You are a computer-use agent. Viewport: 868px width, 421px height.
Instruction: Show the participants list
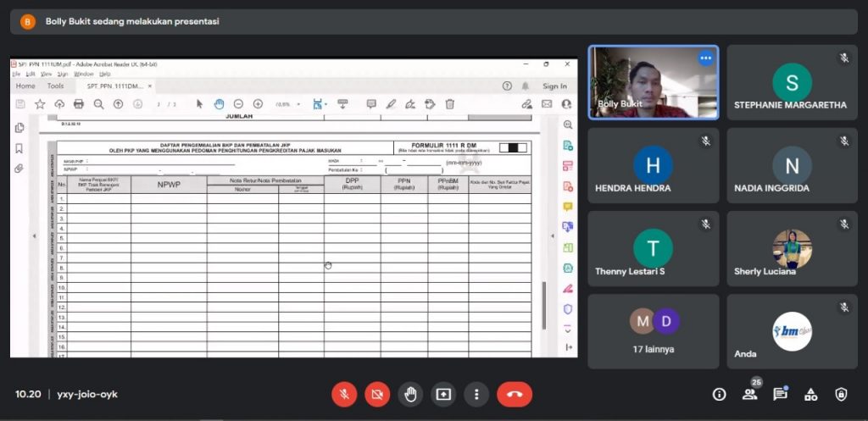(x=749, y=395)
